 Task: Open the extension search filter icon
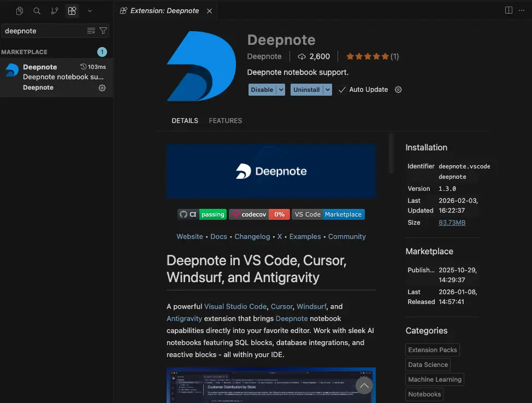[103, 31]
